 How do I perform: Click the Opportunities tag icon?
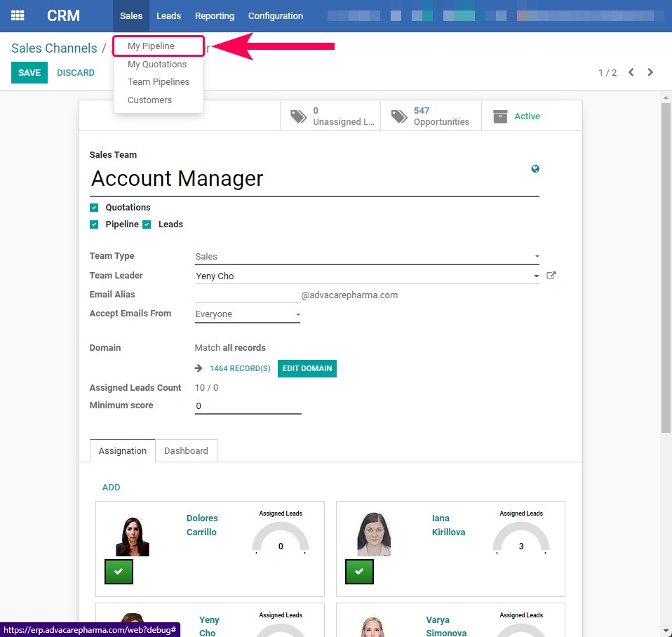pos(399,116)
